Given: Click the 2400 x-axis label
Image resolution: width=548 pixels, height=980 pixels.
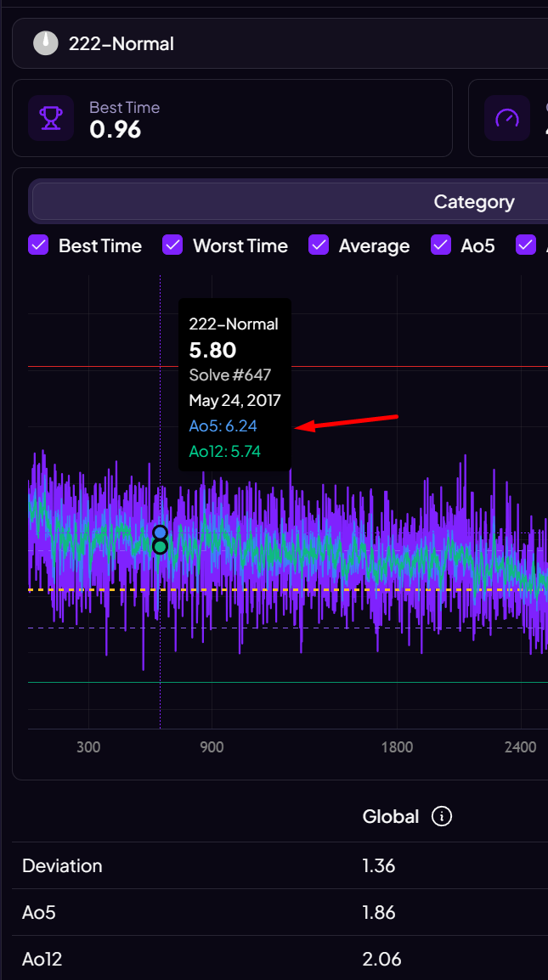Looking at the screenshot, I should coord(521,746).
